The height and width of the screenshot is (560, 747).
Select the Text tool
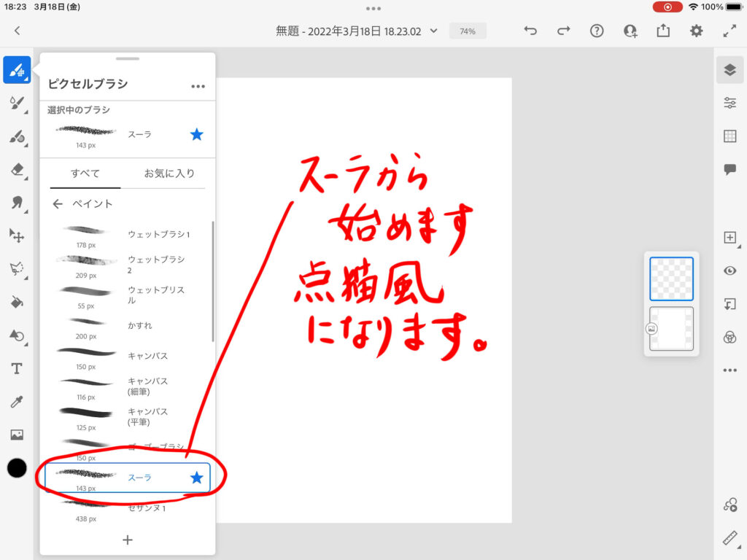[17, 369]
